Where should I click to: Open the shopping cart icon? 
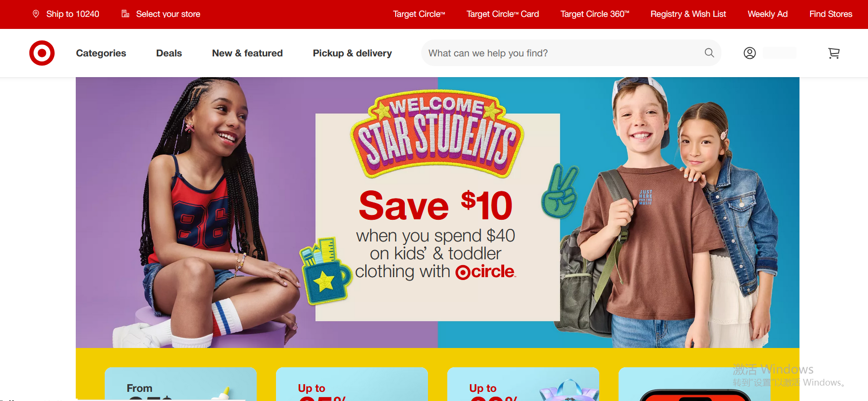pyautogui.click(x=834, y=53)
